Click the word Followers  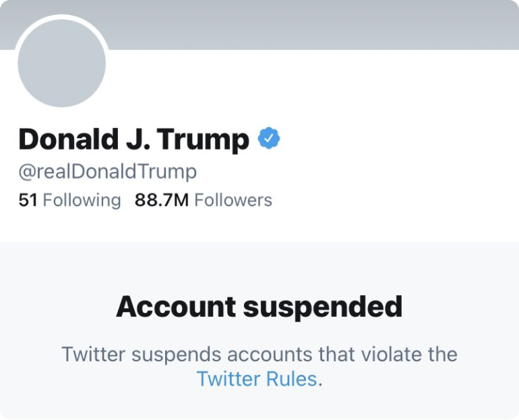click(x=233, y=200)
